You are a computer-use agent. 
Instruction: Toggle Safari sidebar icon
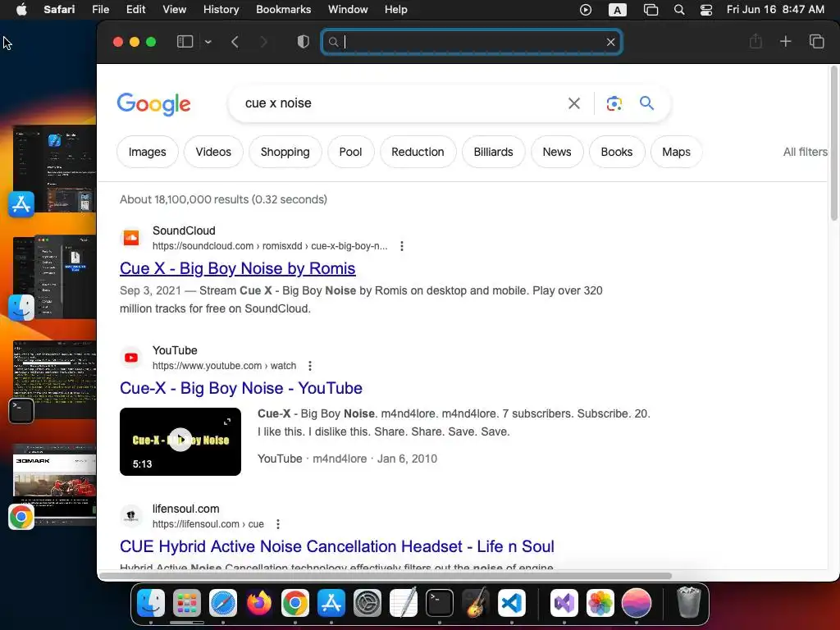185,42
